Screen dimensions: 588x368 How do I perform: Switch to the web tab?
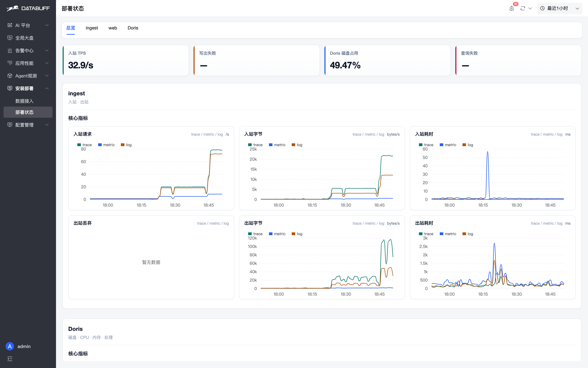113,28
